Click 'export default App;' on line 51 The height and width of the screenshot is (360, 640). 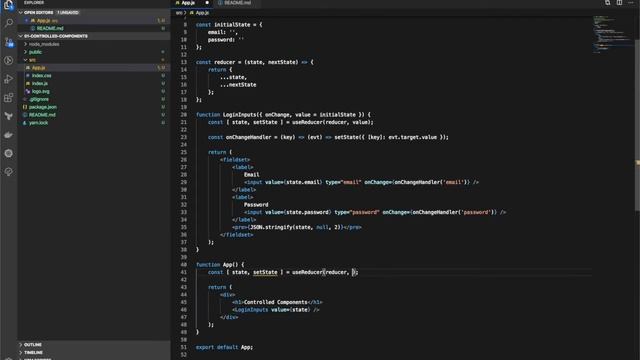coord(224,347)
